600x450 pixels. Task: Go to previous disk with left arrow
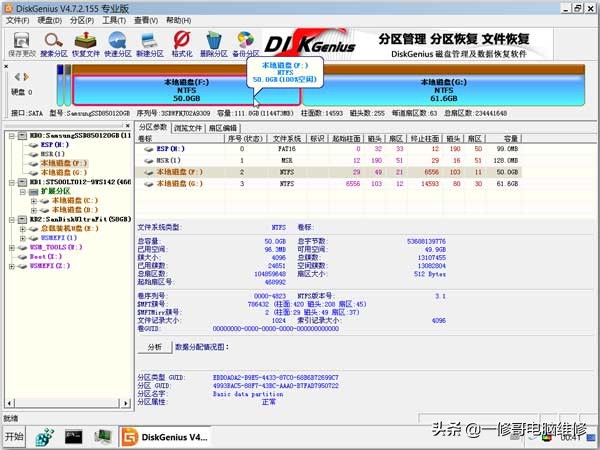coord(17,77)
